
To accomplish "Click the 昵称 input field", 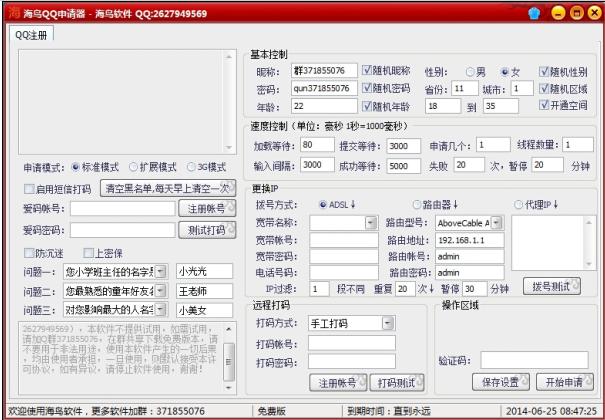I will (324, 71).
